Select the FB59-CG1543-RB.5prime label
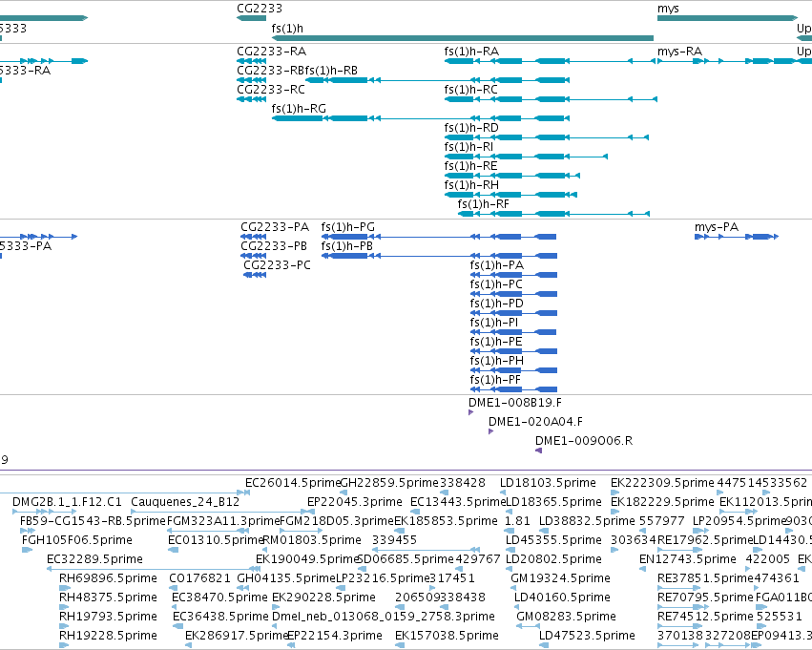812x650 pixels. (93, 521)
